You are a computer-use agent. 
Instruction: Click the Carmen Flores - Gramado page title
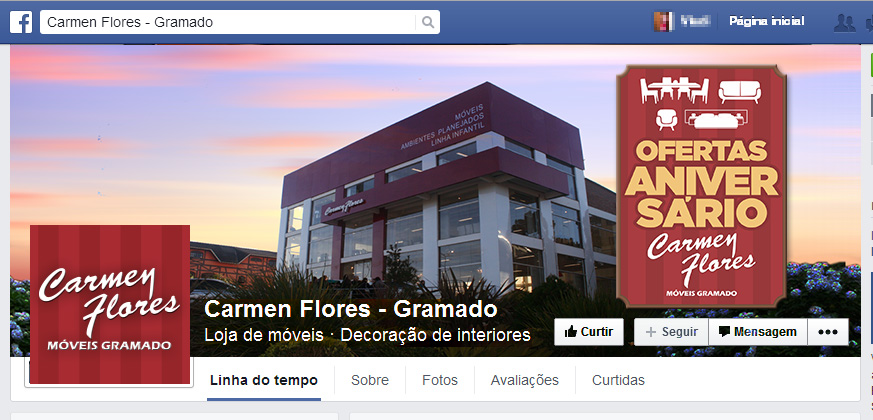click(x=351, y=309)
